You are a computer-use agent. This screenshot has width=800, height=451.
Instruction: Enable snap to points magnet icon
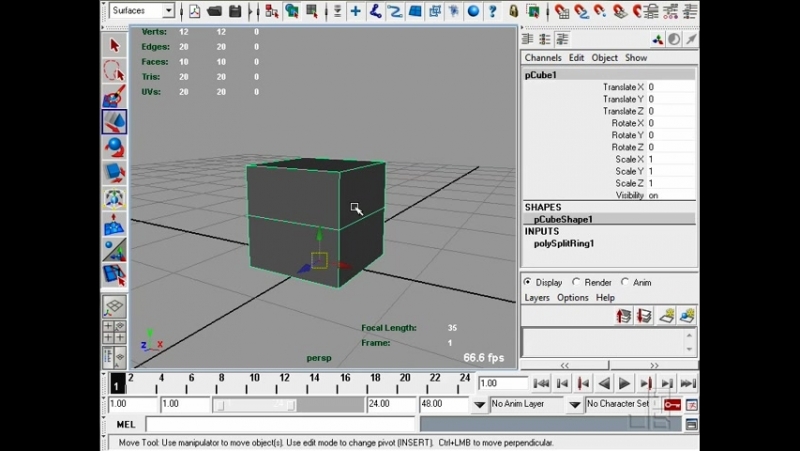coord(601,11)
